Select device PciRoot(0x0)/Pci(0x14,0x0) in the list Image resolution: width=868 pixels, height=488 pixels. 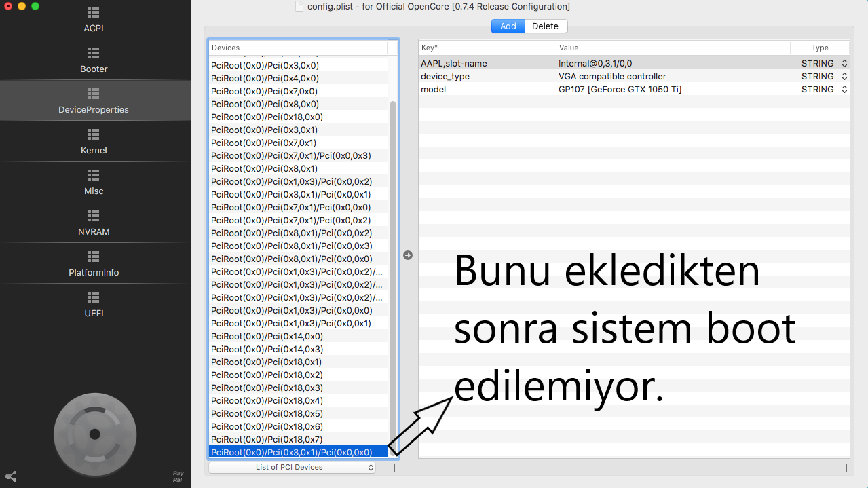tap(267, 336)
